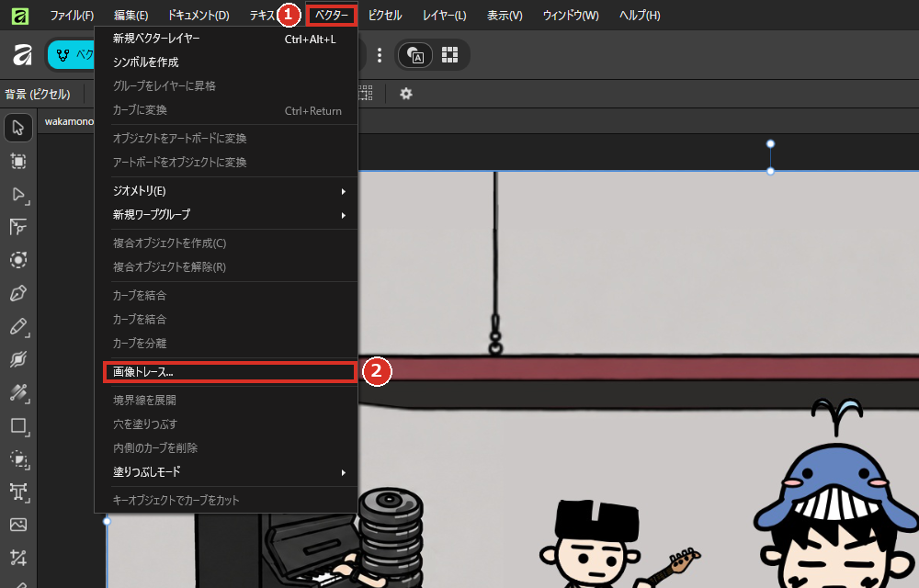Screen dimensions: 919x588
Task: Expand the 新規ワープグループ submenu
Action: click(226, 215)
